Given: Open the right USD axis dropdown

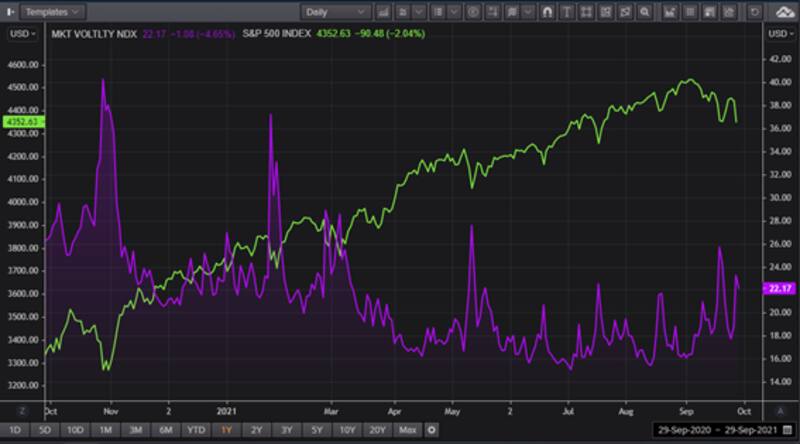Looking at the screenshot, I should click(x=777, y=33).
